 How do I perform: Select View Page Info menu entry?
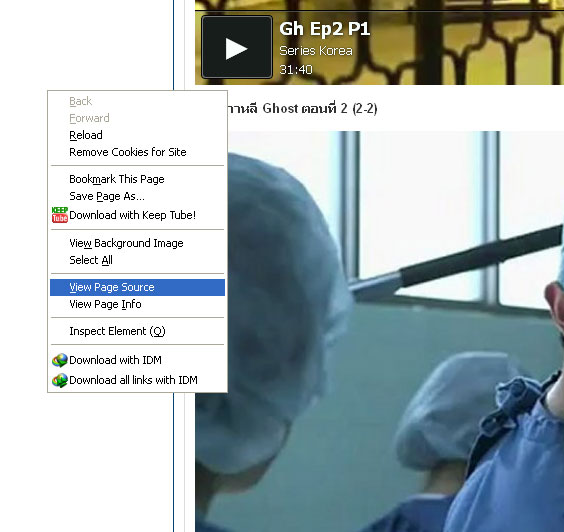[x=137, y=304]
